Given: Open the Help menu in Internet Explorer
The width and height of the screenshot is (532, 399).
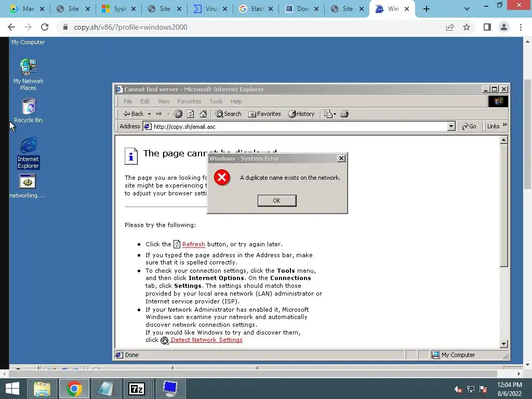Looking at the screenshot, I should coord(236,101).
